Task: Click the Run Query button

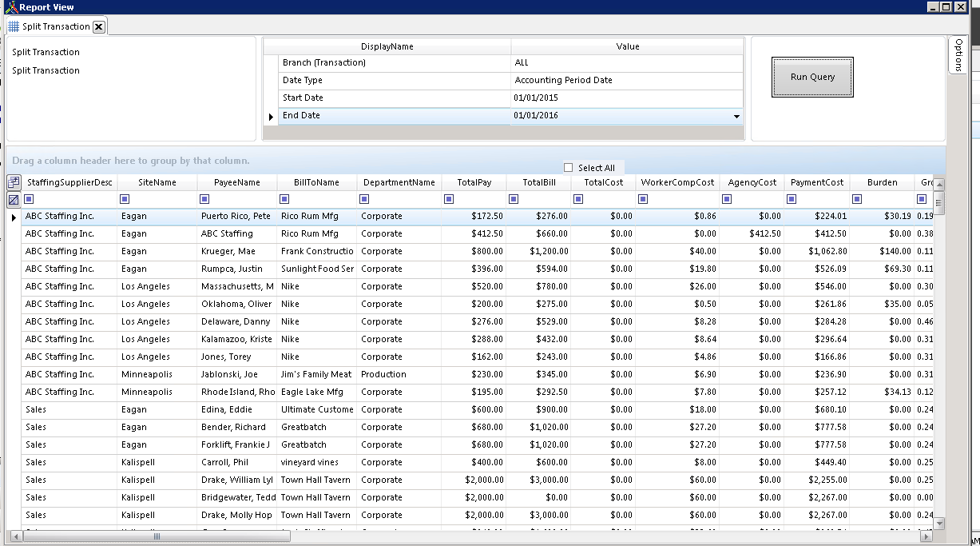Action: 812,78
